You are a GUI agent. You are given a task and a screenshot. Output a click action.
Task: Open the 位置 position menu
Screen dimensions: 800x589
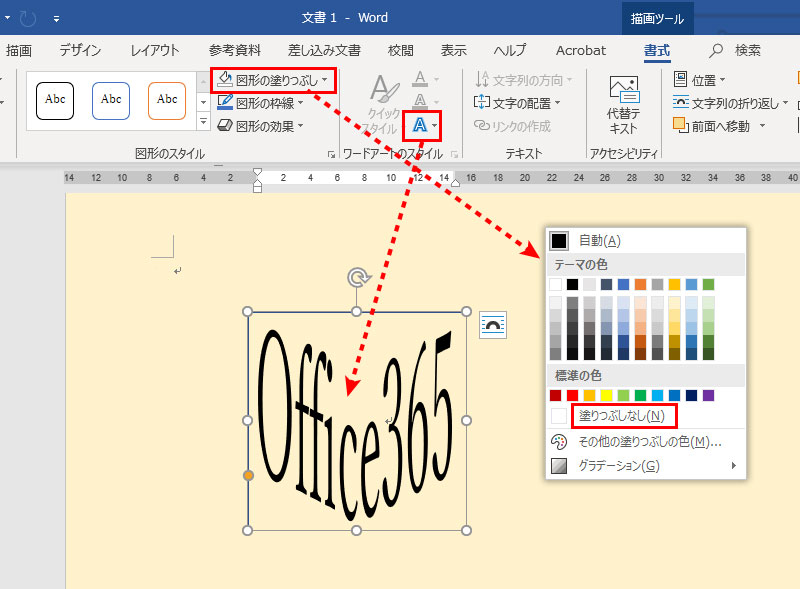[699, 80]
